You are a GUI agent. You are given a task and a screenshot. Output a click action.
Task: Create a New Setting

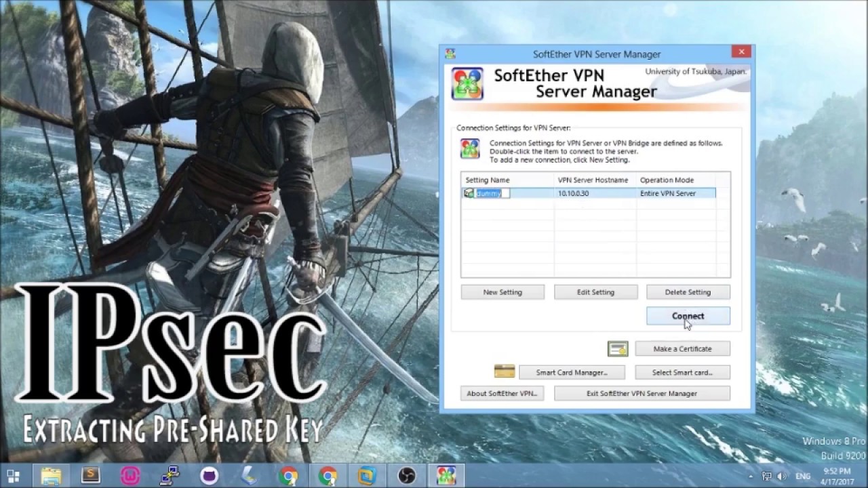click(x=502, y=292)
